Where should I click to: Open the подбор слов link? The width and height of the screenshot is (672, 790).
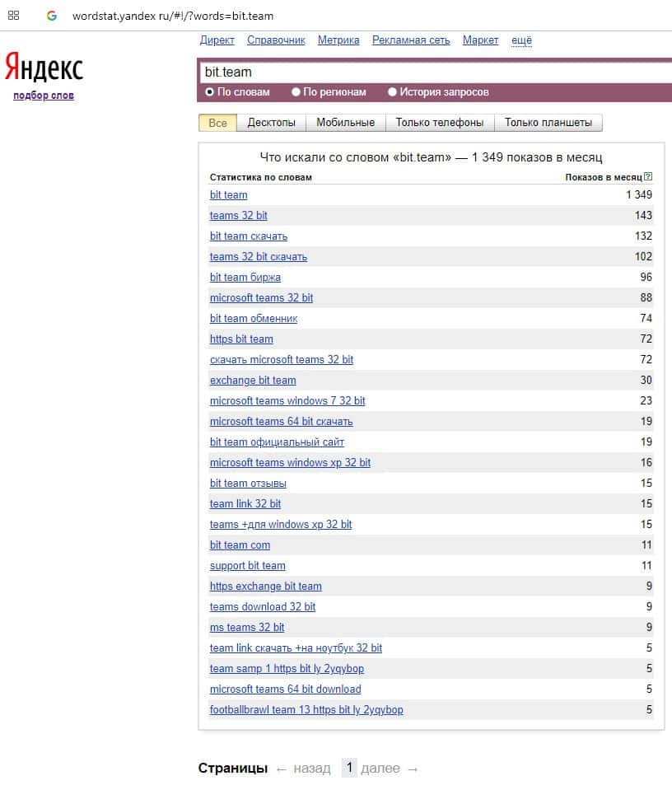point(44,96)
